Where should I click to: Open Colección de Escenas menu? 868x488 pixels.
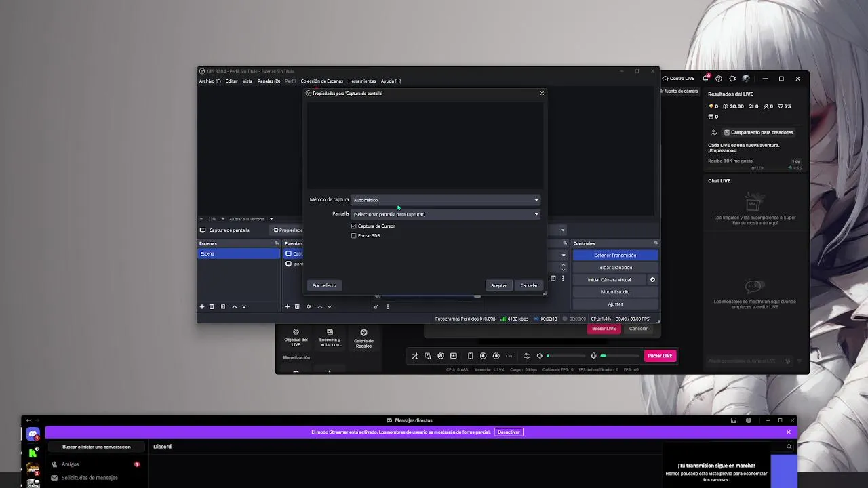(x=321, y=81)
